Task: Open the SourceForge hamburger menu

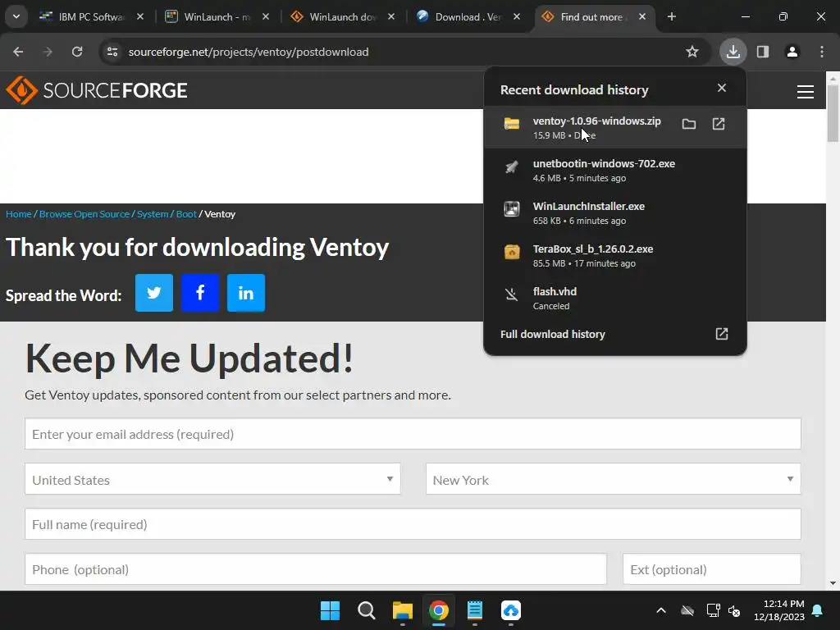Action: (806, 92)
